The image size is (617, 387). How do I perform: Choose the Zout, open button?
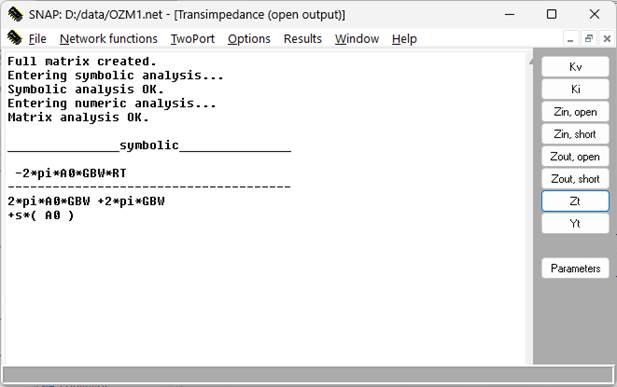(x=575, y=157)
